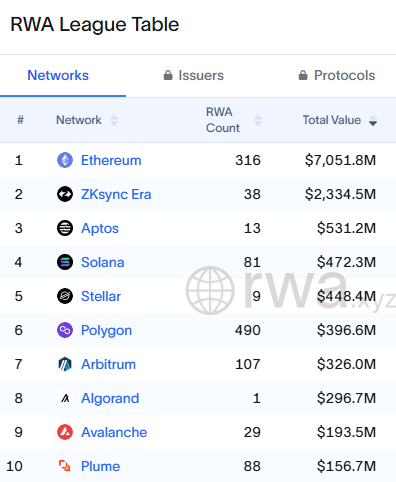396x482 pixels.
Task: Click the Aptos logo icon
Action: pos(65,228)
